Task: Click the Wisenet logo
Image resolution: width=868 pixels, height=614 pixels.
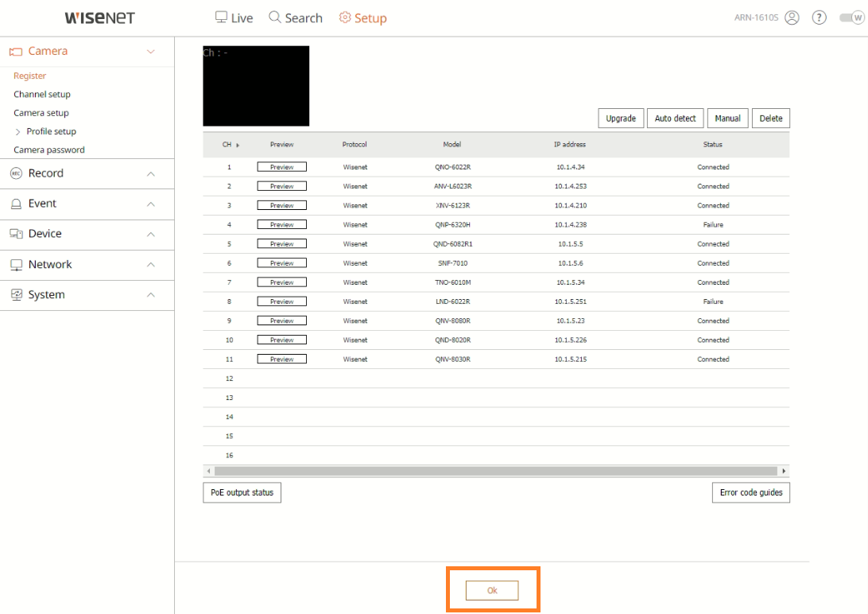Action: [99, 17]
